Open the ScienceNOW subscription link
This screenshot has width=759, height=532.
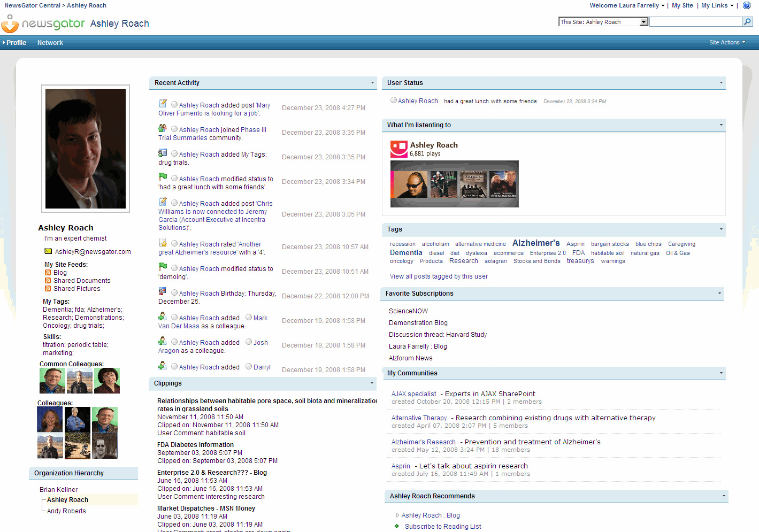pyautogui.click(x=408, y=311)
